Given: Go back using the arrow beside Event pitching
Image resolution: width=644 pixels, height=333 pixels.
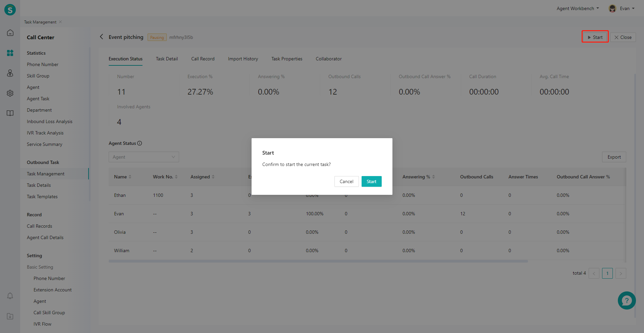Looking at the screenshot, I should pyautogui.click(x=101, y=37).
